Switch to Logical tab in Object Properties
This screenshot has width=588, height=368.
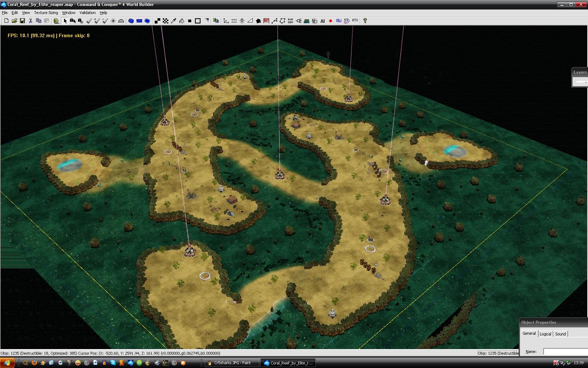coord(545,334)
